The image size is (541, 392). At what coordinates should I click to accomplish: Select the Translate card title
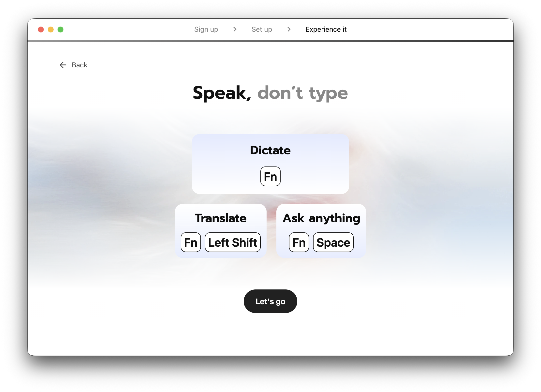click(x=221, y=218)
